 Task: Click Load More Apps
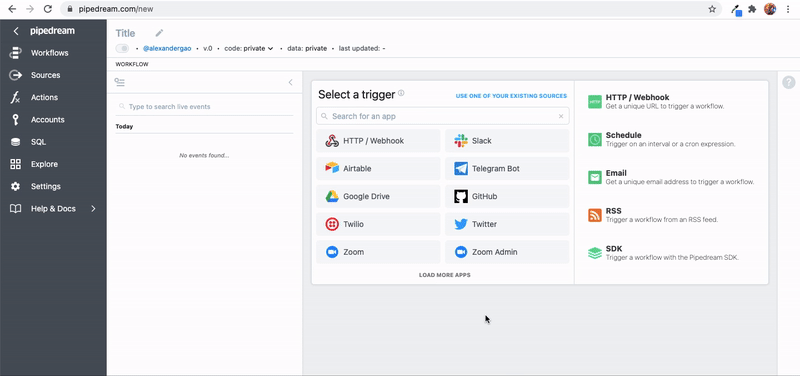(x=444, y=275)
